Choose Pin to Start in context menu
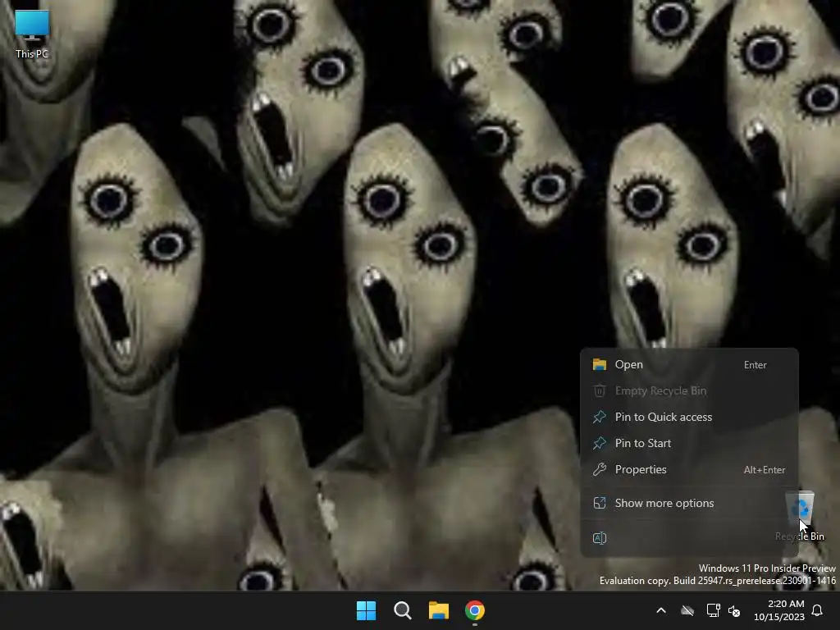This screenshot has width=840, height=630. (689, 443)
